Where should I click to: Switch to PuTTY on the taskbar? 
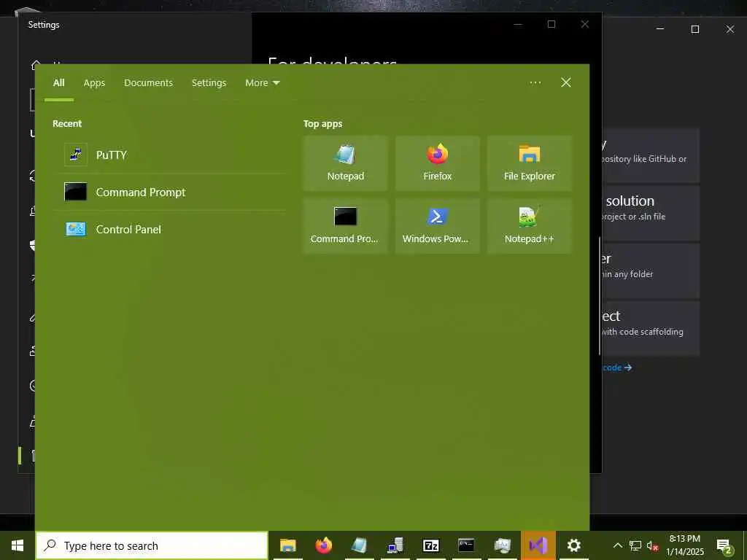coord(395,545)
